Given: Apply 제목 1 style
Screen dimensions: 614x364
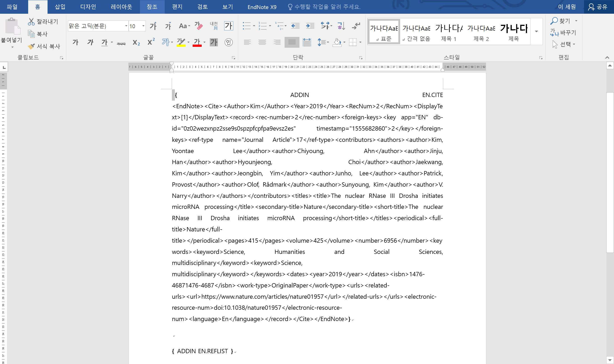Looking at the screenshot, I should (x=449, y=31).
